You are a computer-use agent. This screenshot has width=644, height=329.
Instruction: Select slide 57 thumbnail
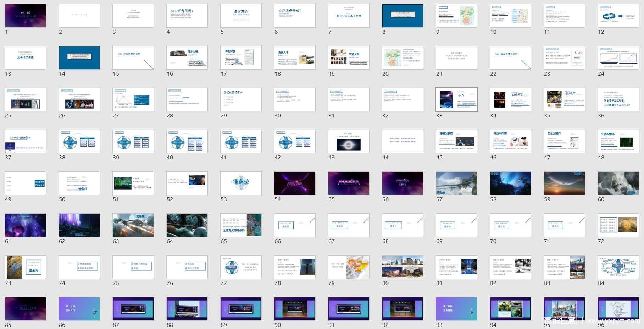pyautogui.click(x=456, y=183)
